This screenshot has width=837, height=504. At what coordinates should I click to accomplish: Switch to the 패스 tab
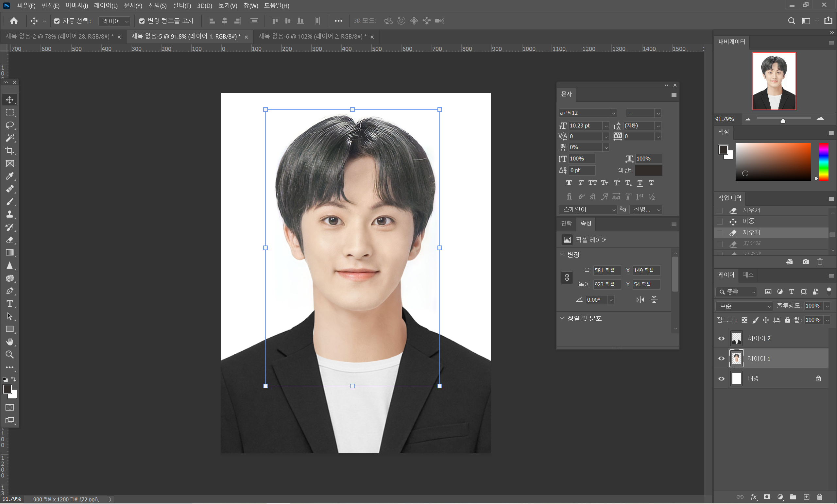[748, 275]
